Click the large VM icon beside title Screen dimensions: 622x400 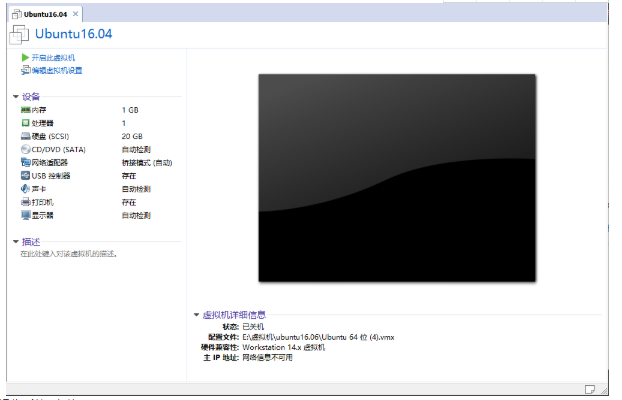(19, 34)
